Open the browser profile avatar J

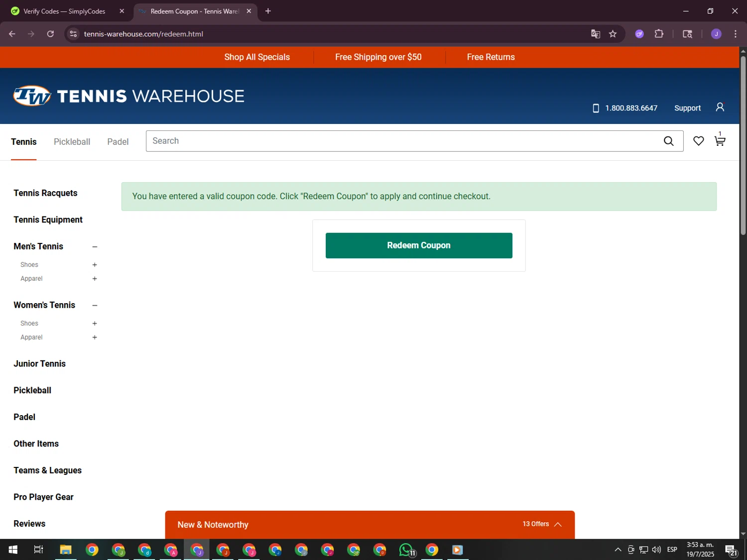click(716, 34)
